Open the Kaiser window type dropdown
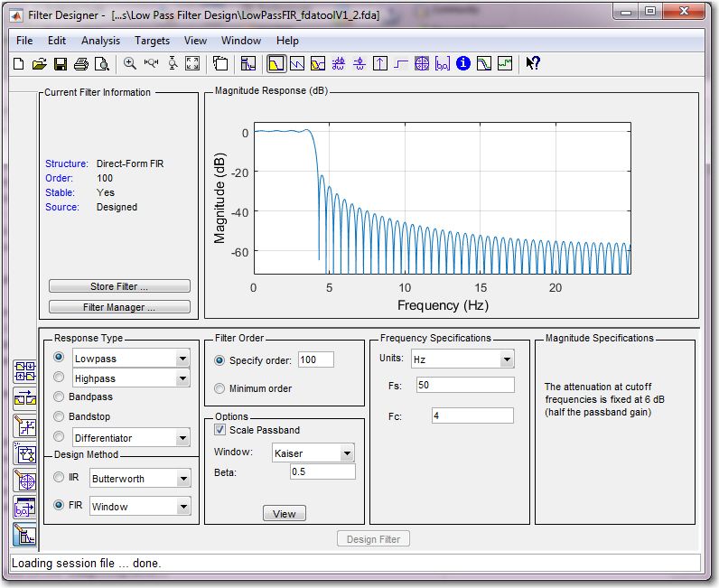 coord(347,453)
